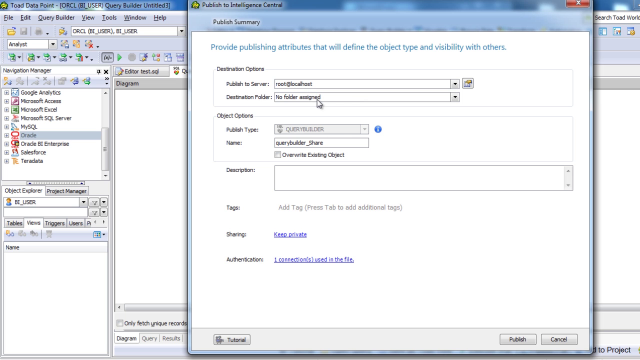Click the new connection wand icon in Navigation Manager
The image size is (640, 360).
click(x=7, y=82)
